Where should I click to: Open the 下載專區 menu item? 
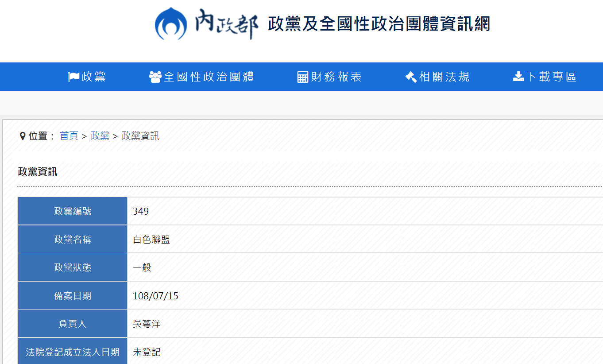[545, 77]
